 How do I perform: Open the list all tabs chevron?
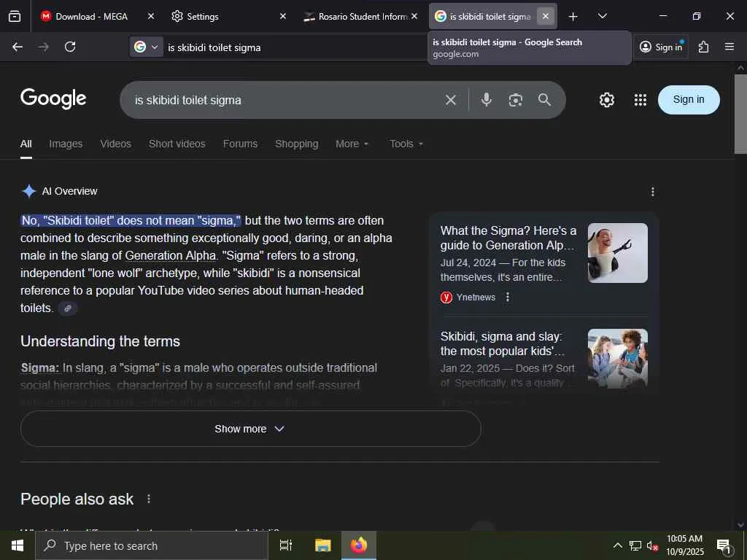pos(602,17)
